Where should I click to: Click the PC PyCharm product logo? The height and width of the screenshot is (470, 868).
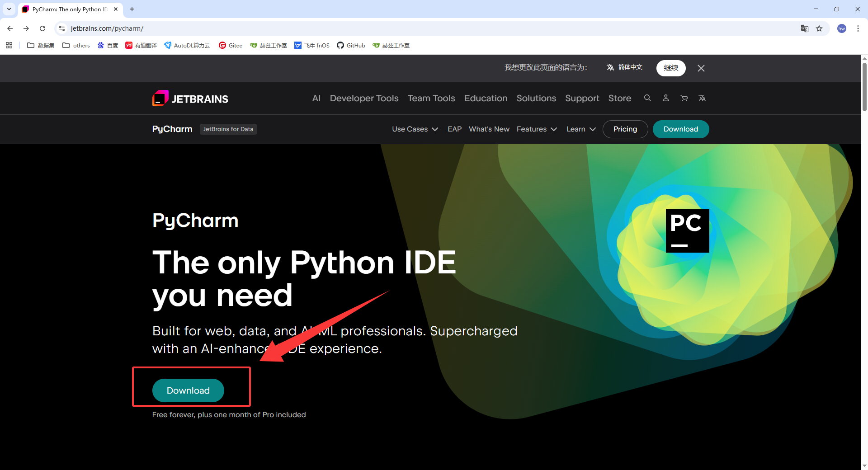(687, 230)
